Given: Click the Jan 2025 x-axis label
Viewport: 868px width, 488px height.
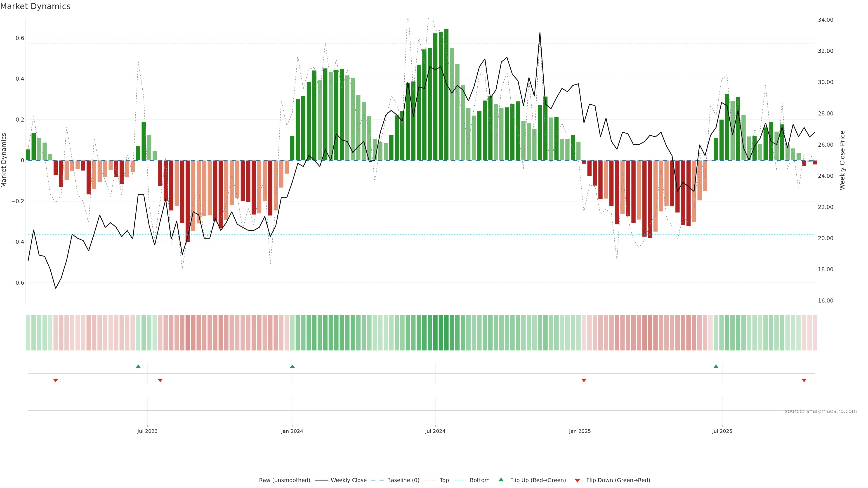Looking at the screenshot, I should [580, 431].
